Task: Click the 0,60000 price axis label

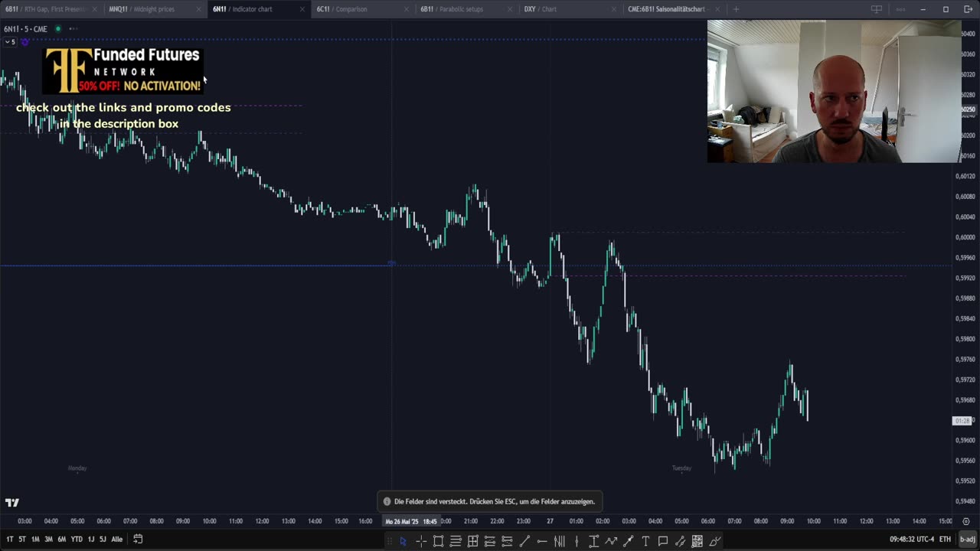Action: pyautogui.click(x=965, y=237)
